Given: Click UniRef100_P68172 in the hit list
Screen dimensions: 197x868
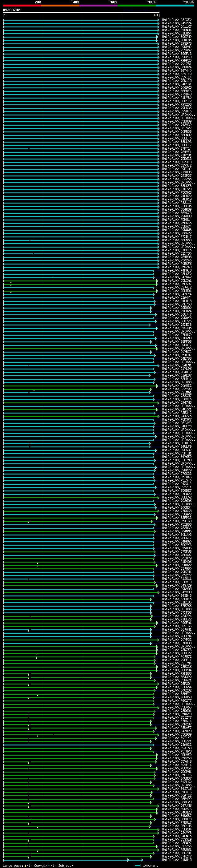Looking at the screenshot, I should coord(177,101).
